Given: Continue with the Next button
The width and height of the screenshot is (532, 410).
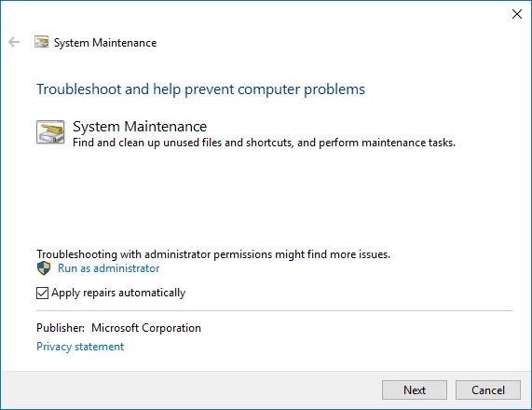Looking at the screenshot, I should point(415,390).
